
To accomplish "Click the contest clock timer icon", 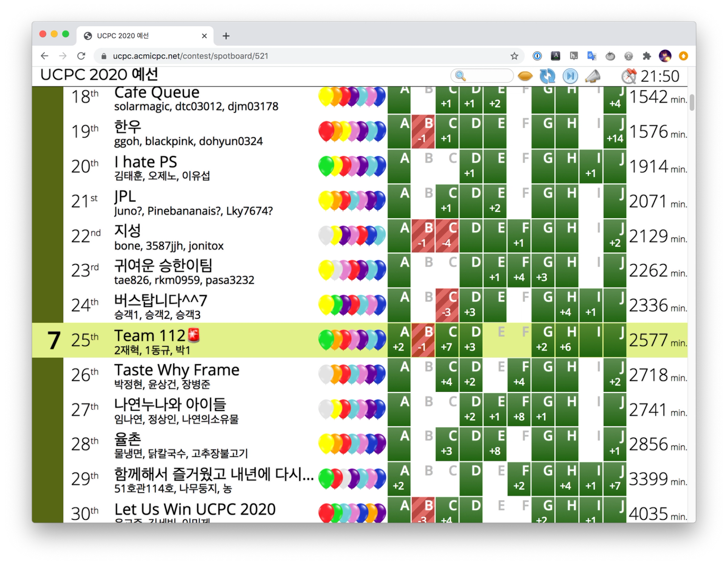I will tap(629, 76).
